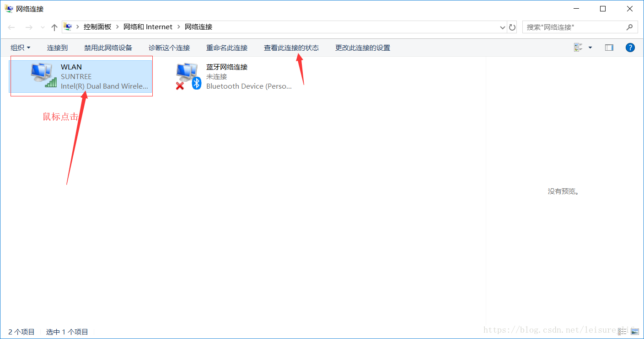The width and height of the screenshot is (644, 339).
Task: Click the WLAN connection name
Action: [71, 67]
